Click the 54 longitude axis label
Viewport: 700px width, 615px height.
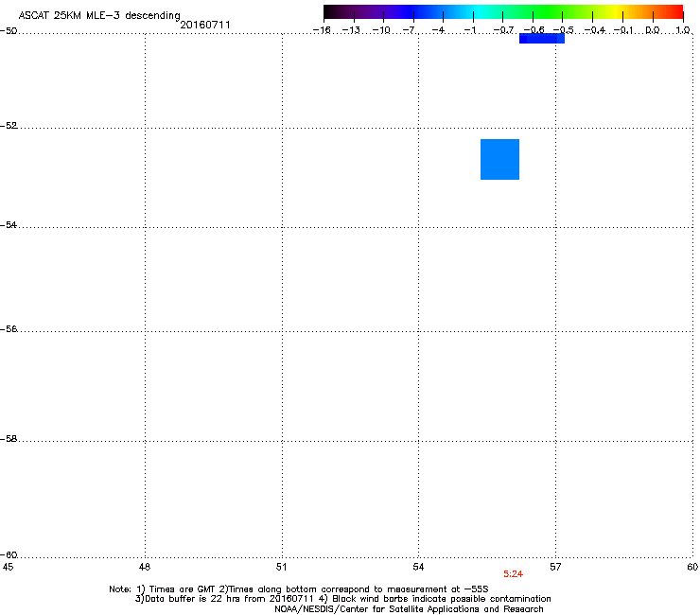[x=418, y=567]
